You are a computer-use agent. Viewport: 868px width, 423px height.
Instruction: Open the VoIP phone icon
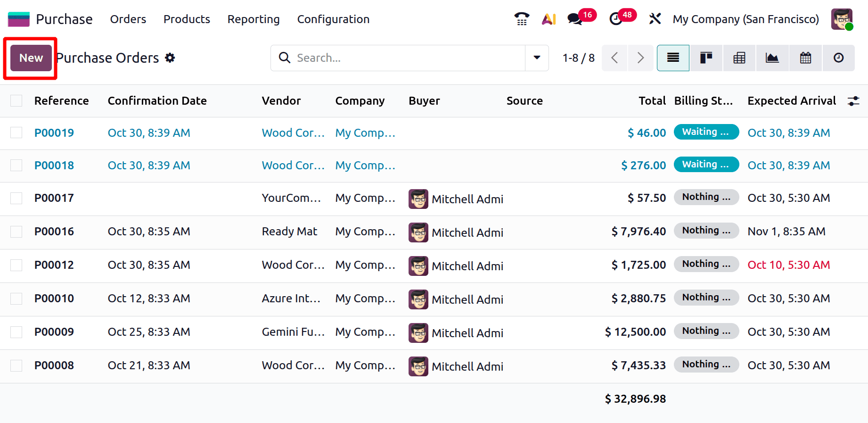click(x=522, y=19)
